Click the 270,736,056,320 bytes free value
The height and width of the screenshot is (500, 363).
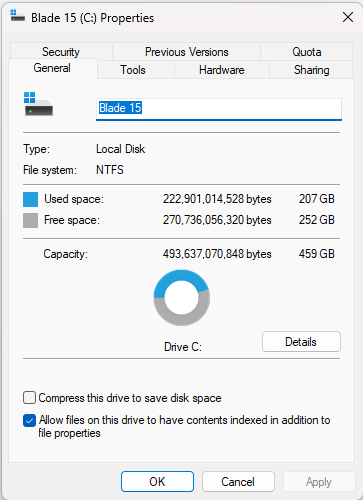[x=217, y=220]
